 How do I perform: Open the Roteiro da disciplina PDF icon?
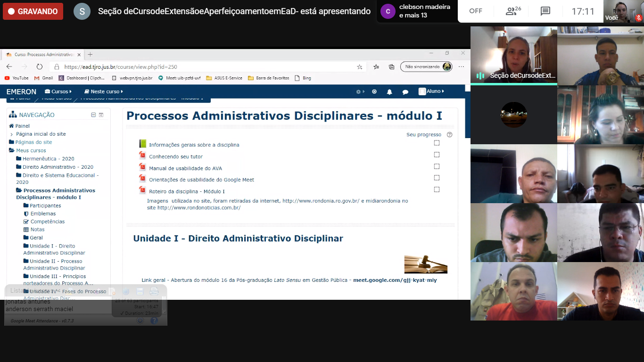click(142, 190)
